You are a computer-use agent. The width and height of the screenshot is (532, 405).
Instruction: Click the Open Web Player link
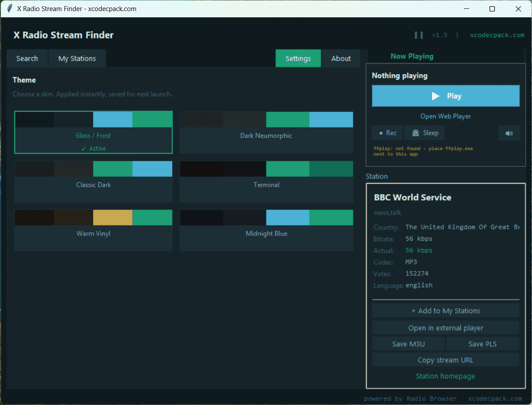(446, 116)
